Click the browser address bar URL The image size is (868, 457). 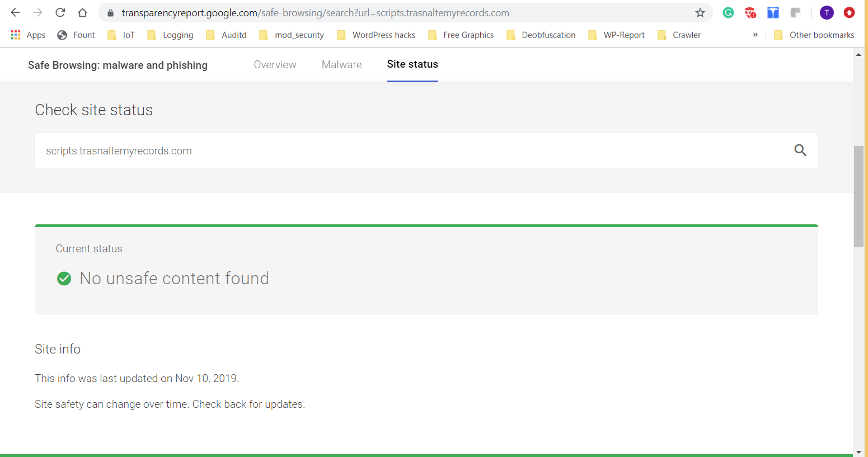[x=316, y=13]
